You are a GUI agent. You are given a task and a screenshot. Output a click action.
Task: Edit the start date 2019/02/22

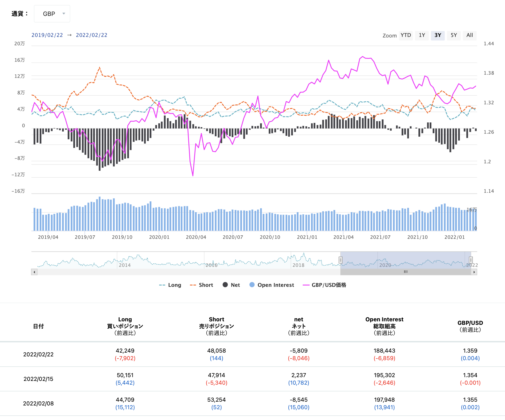(x=47, y=35)
